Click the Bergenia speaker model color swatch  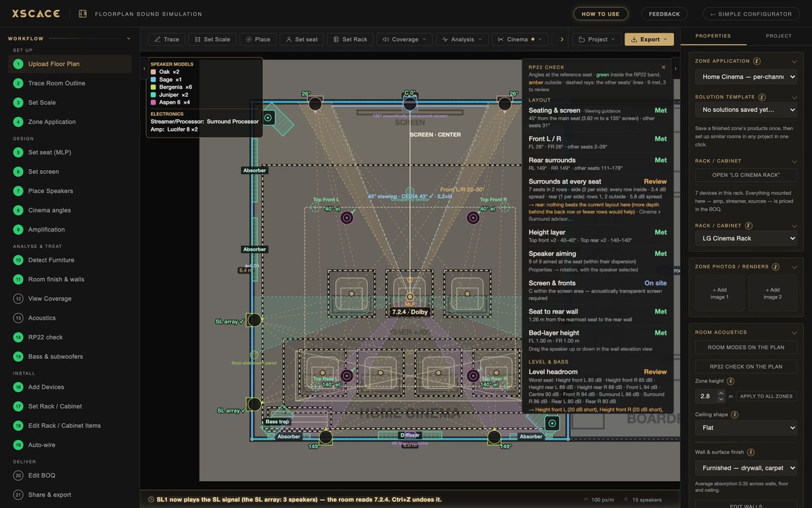point(154,87)
